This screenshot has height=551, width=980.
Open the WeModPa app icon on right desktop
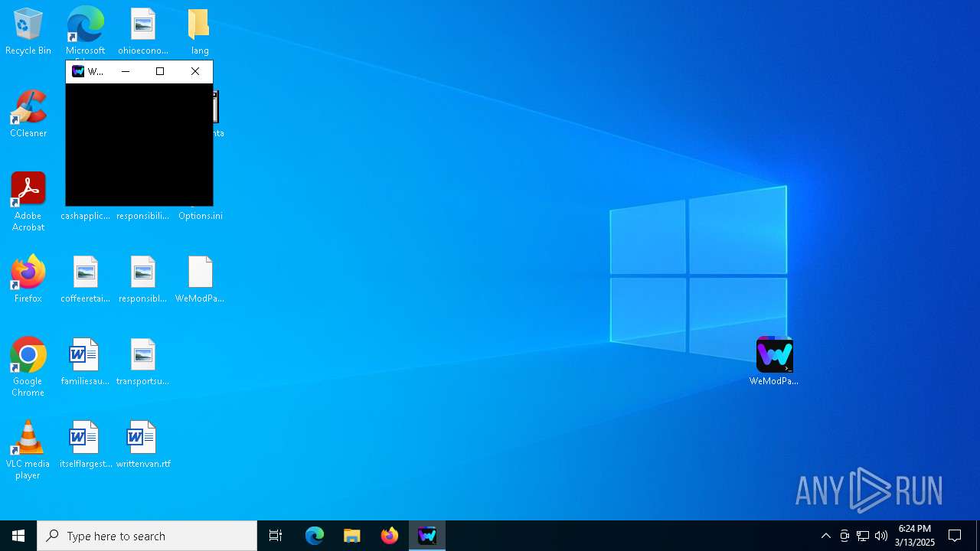click(x=774, y=360)
